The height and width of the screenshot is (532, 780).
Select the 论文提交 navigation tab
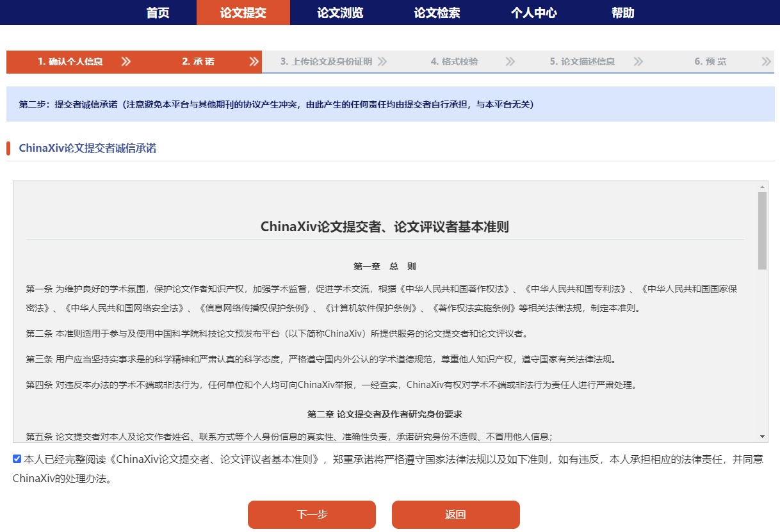[x=243, y=13]
